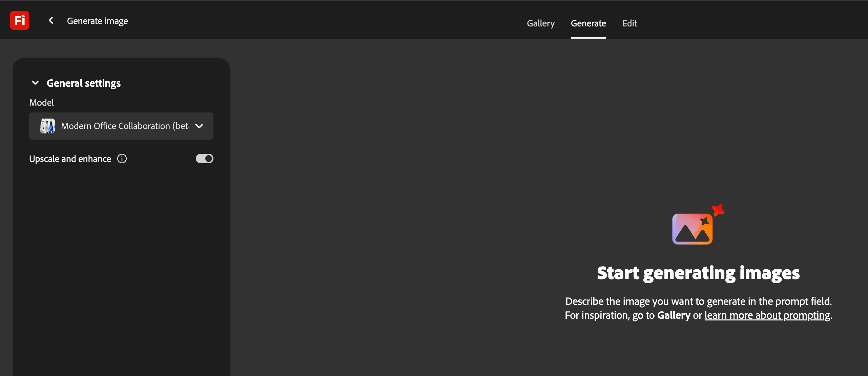Click the Model field label
Screen dimensions: 868x376
(x=41, y=103)
